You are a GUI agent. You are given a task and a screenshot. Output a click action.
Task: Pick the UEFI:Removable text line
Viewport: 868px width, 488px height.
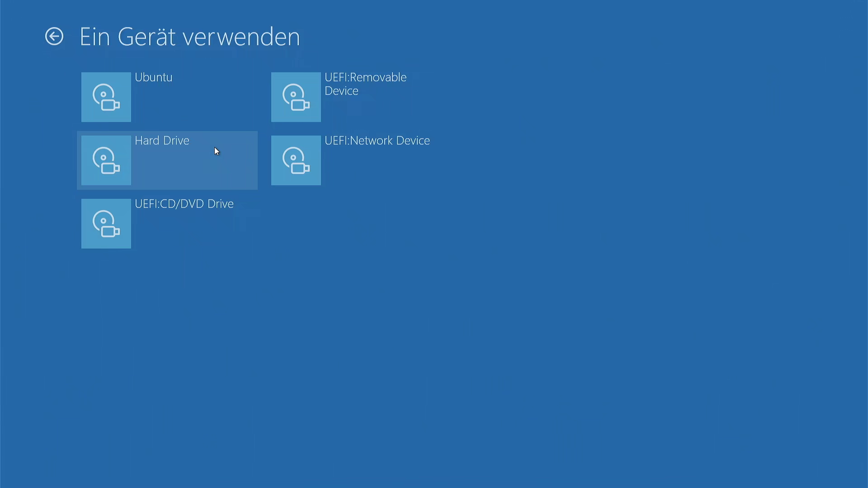click(365, 77)
